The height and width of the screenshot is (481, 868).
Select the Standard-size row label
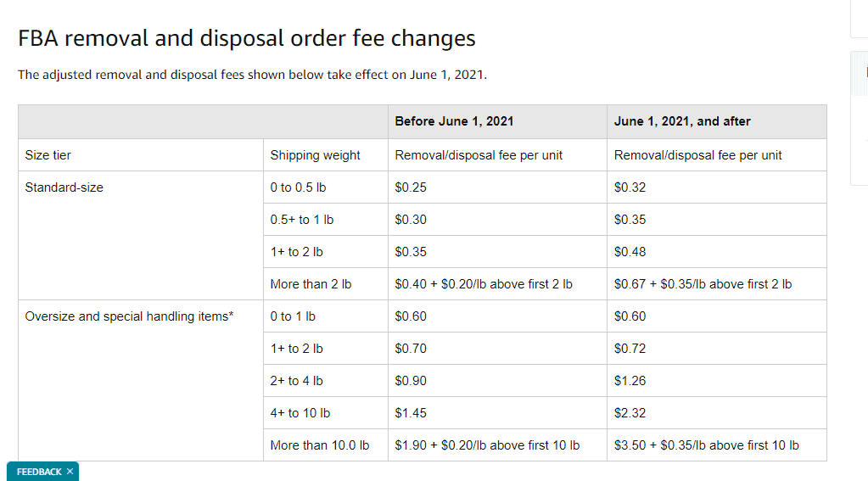coord(64,187)
